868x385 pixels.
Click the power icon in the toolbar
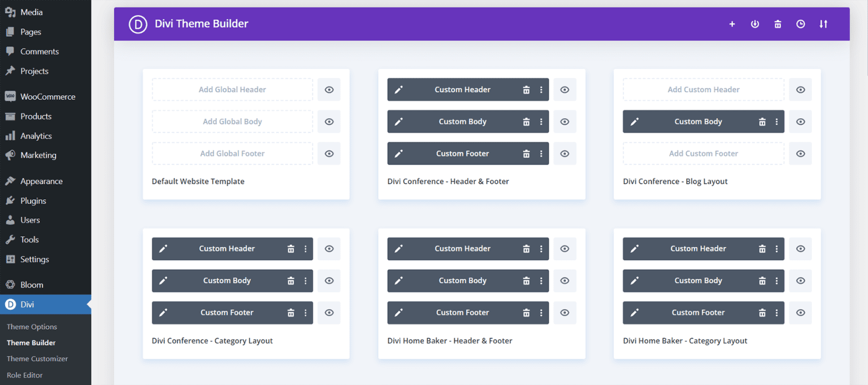755,24
